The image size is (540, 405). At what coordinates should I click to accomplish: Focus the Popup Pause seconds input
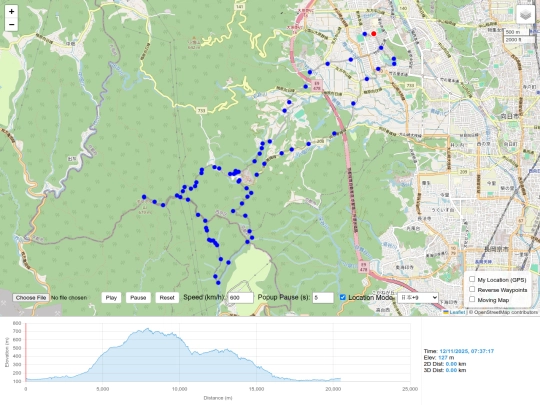click(323, 298)
